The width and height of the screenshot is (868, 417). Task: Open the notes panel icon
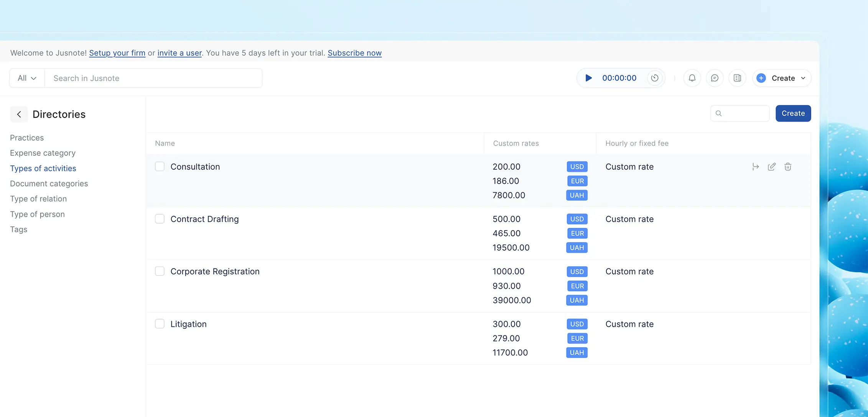(737, 78)
